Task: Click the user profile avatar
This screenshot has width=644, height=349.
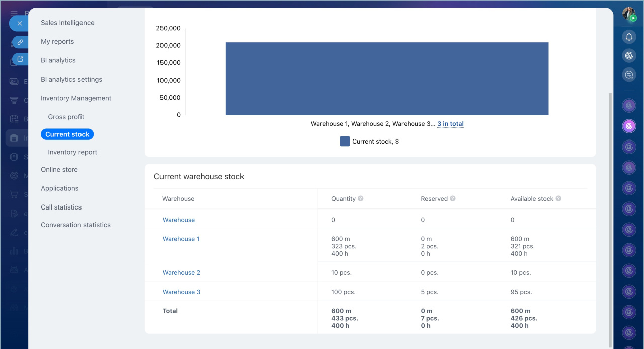Action: 629,14
